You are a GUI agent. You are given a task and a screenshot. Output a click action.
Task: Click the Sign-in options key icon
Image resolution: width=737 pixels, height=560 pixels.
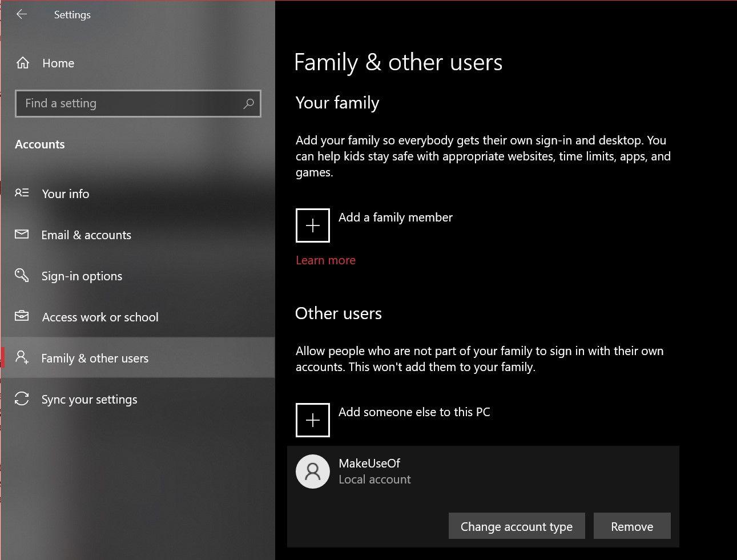point(22,275)
